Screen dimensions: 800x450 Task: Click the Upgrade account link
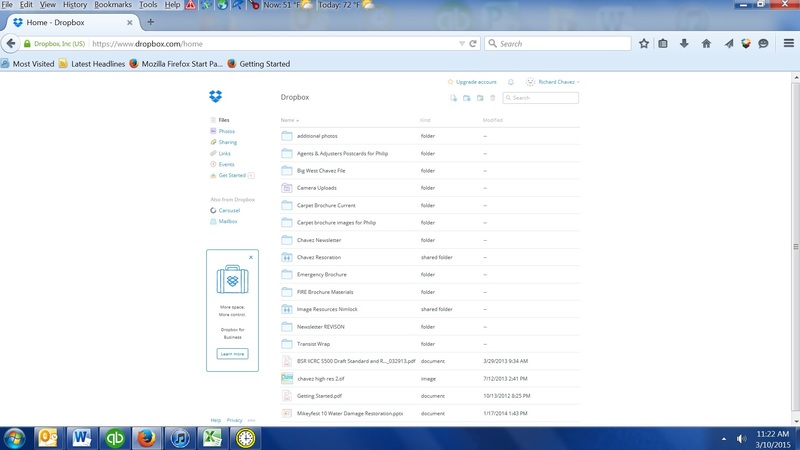[x=476, y=82]
